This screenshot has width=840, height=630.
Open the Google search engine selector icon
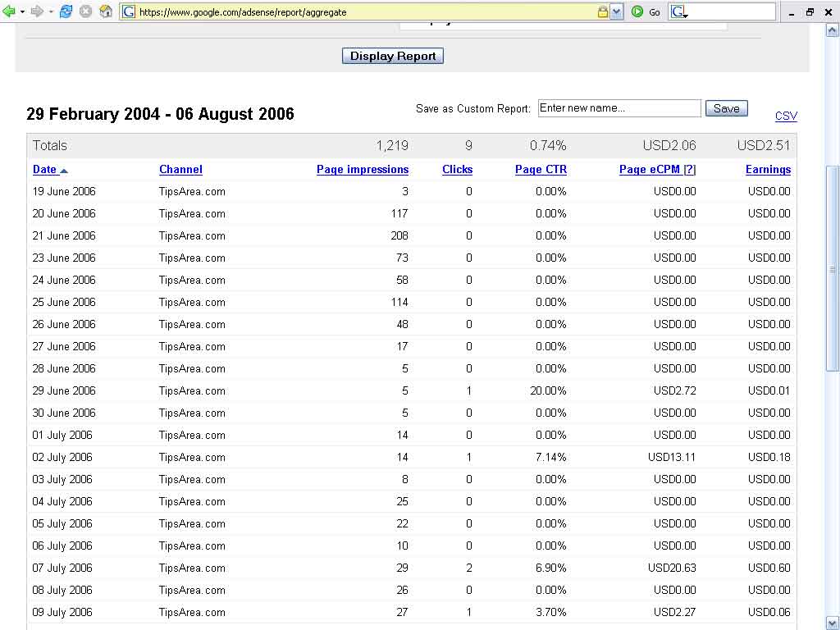(x=678, y=11)
